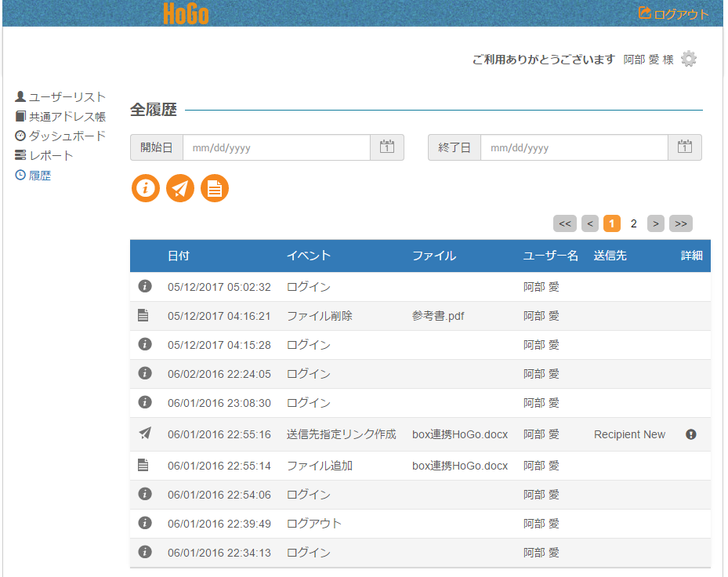Viewport: 728px width, 577px height.
Task: Click the orange paper plane filter icon
Action: tap(180, 188)
